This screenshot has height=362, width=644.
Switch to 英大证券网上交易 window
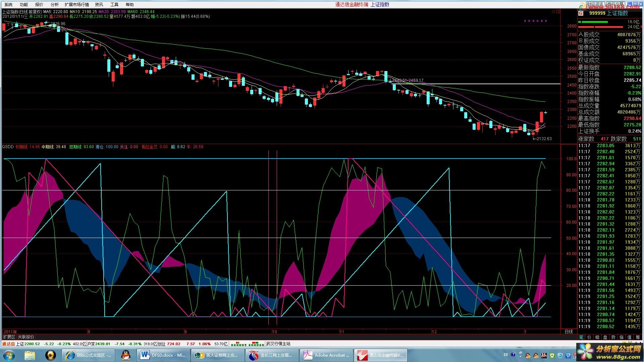(218, 355)
